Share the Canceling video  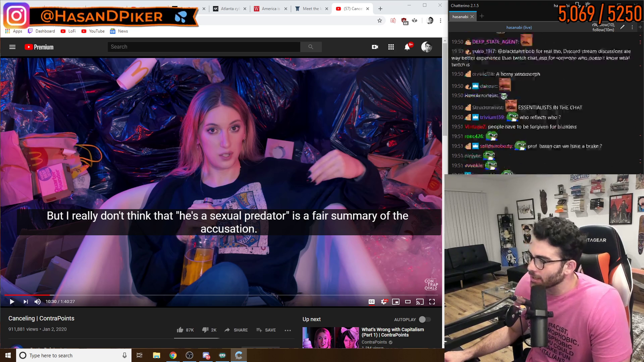coord(236,330)
